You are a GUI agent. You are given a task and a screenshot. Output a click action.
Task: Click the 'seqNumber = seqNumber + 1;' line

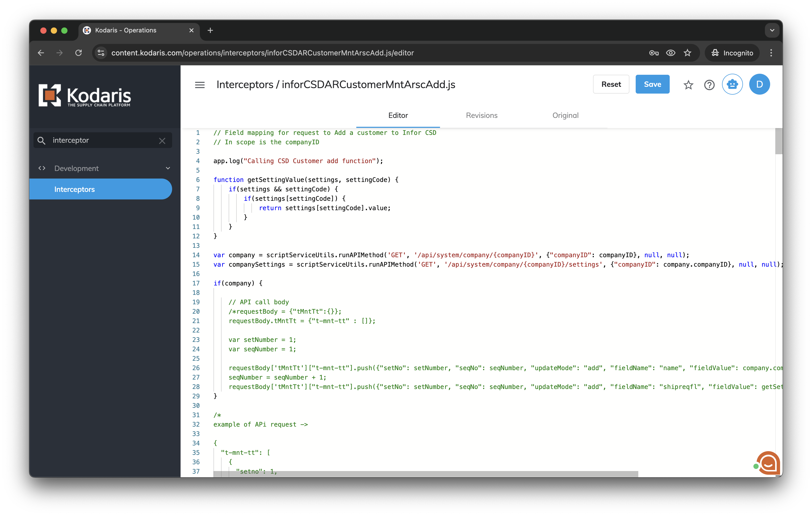(x=277, y=377)
